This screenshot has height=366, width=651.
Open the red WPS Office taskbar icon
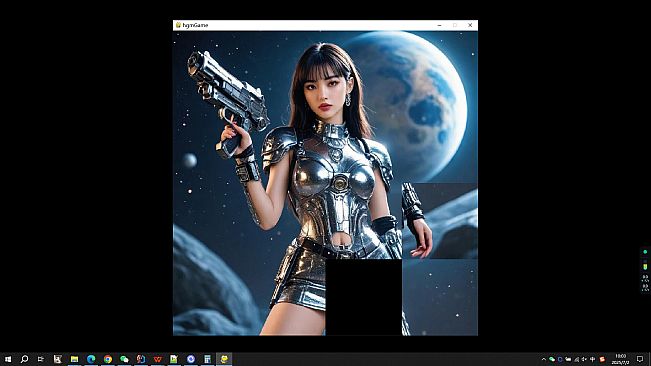(157, 359)
